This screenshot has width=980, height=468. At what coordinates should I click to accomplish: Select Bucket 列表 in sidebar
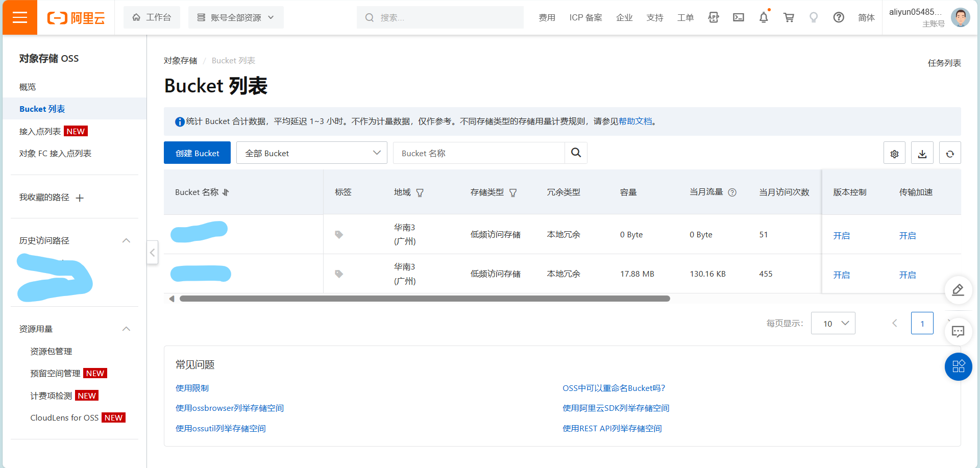(75, 109)
